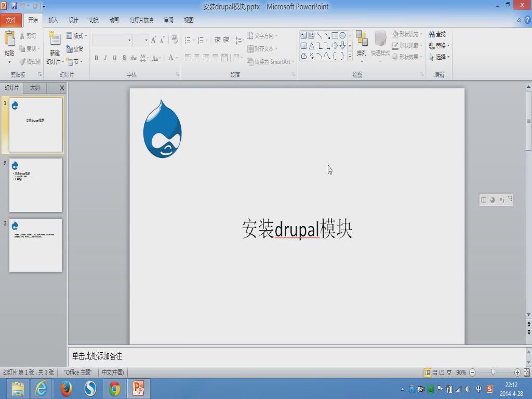The height and width of the screenshot is (399, 532).
Task: Toggle Italic formatting
Action: click(105, 58)
